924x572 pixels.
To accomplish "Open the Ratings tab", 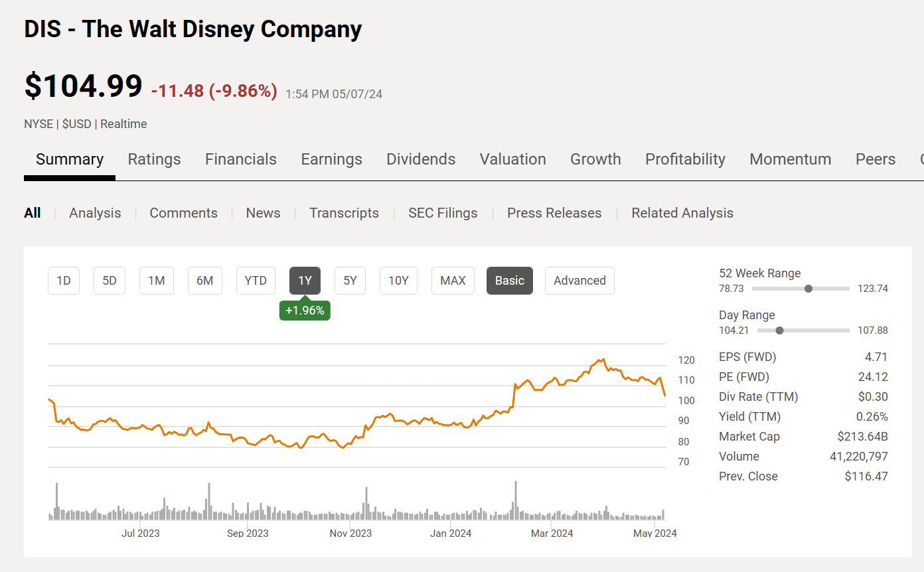I will coord(154,159).
